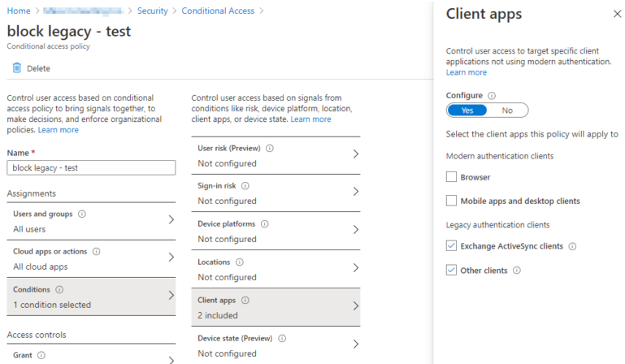Select 'All cloud apps' assignment value
The width and height of the screenshot is (625, 364).
[x=41, y=266]
